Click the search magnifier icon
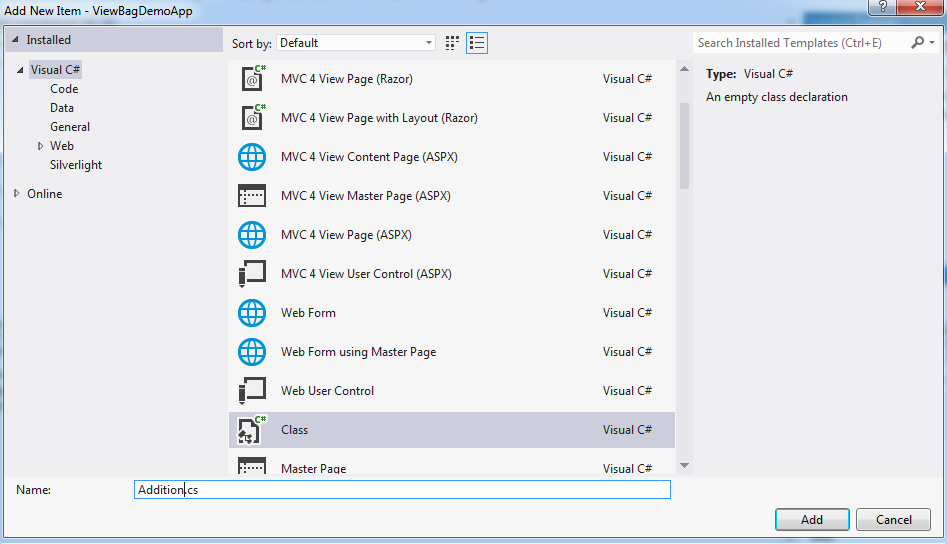 pos(917,42)
